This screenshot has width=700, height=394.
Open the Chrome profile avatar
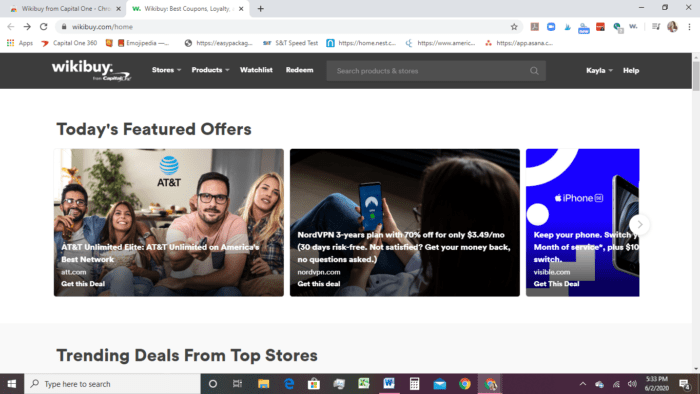672,27
